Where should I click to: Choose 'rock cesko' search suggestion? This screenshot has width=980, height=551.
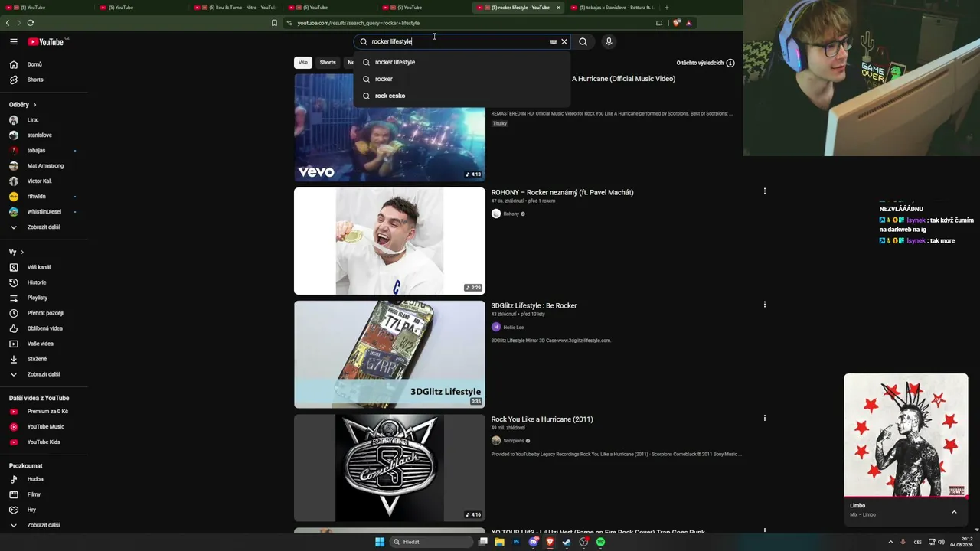tap(462, 96)
